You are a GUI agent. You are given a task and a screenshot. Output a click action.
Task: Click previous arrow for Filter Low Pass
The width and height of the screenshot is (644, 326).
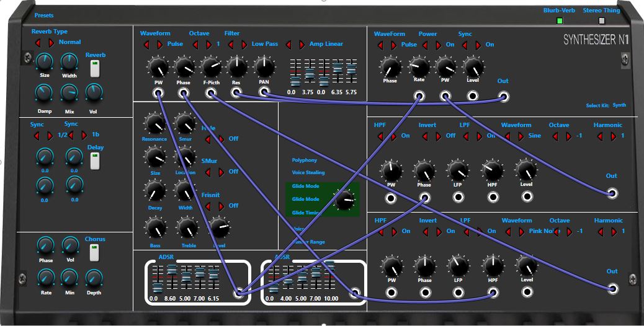tap(230, 45)
